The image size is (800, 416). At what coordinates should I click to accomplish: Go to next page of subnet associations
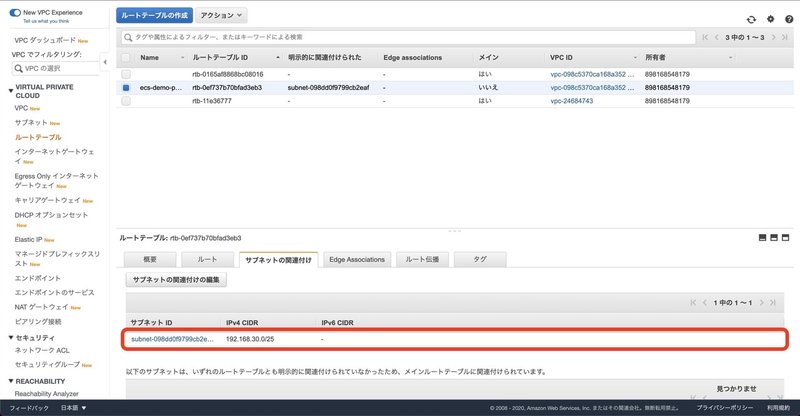click(761, 303)
